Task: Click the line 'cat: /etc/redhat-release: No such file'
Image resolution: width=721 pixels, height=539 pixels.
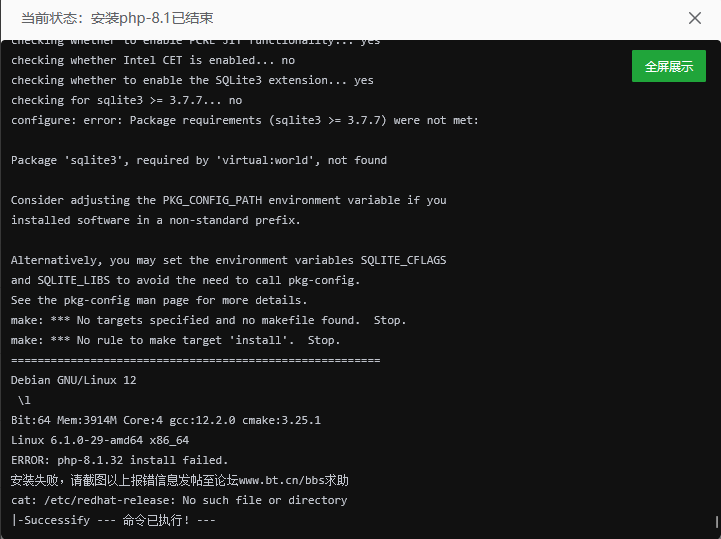Action: [179, 500]
